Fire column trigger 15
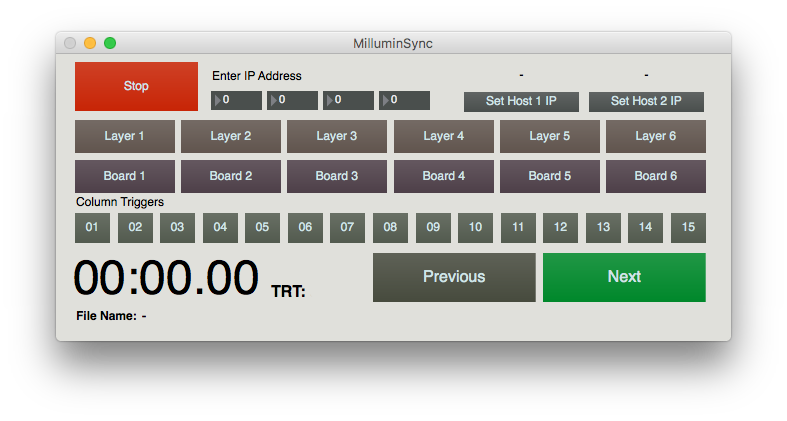Screen dimensions: 787x421 tap(688, 228)
